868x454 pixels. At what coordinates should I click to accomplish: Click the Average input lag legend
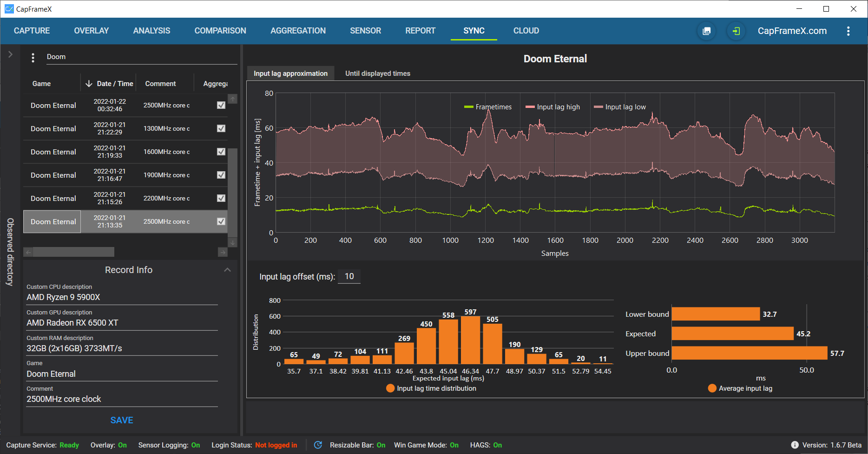(x=740, y=388)
